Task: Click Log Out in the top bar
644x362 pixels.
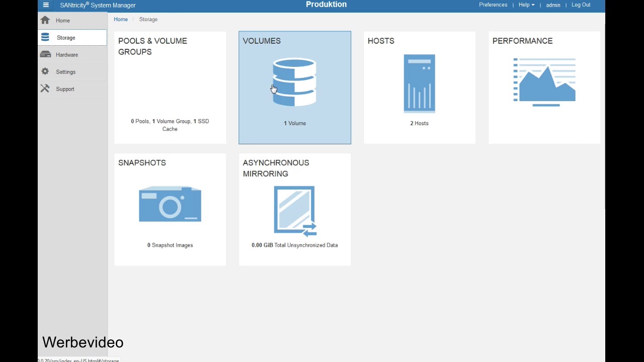Action: (x=581, y=5)
